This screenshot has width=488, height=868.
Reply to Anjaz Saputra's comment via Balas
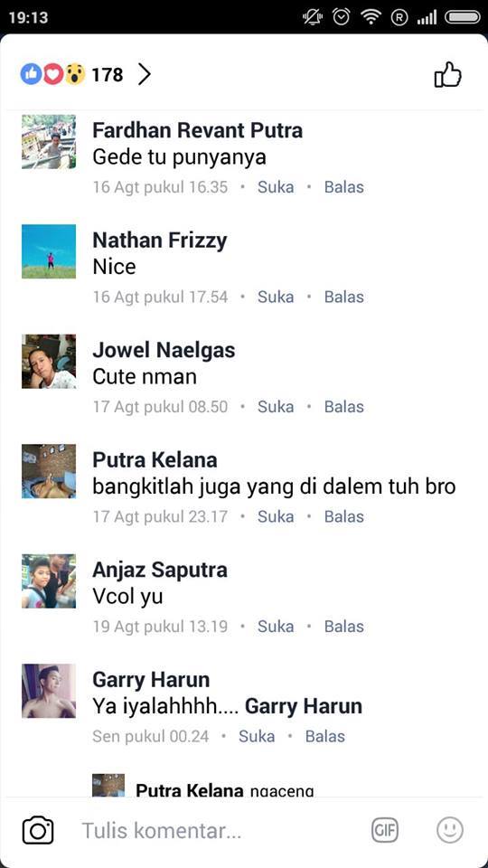pos(344,627)
